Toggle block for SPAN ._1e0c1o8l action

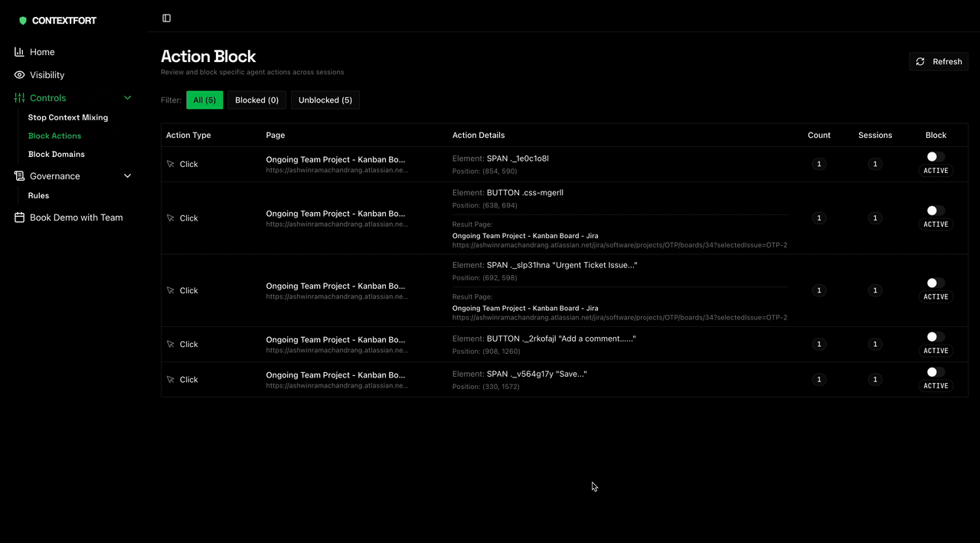[935, 157]
